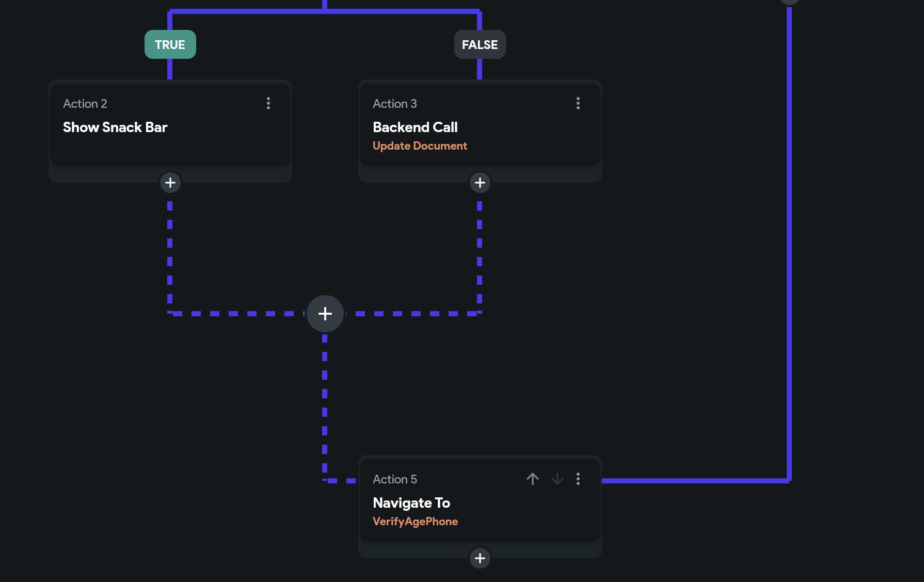Click the Action 2 header label
Viewport: 924px width, 582px height.
tap(85, 104)
